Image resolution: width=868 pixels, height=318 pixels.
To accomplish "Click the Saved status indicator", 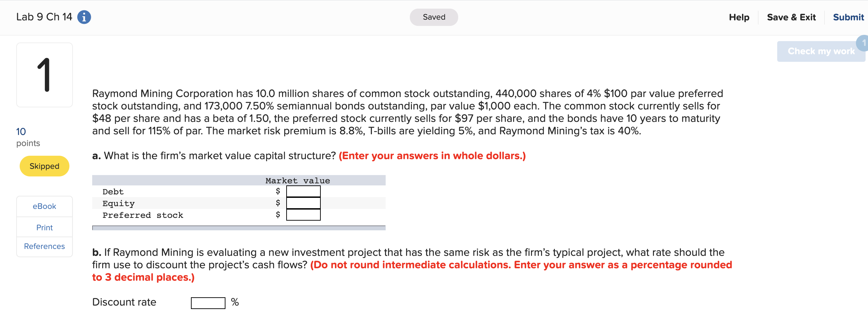I will tap(434, 17).
